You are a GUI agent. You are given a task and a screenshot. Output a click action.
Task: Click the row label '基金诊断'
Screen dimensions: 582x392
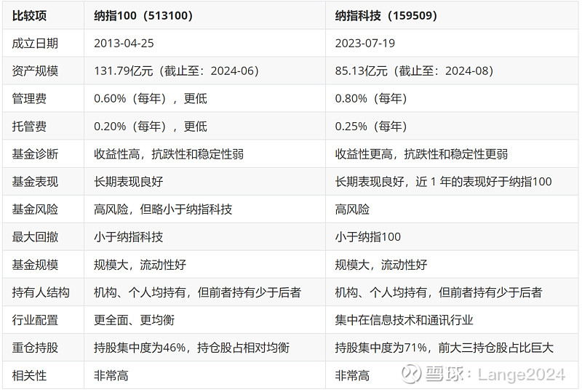[35, 154]
